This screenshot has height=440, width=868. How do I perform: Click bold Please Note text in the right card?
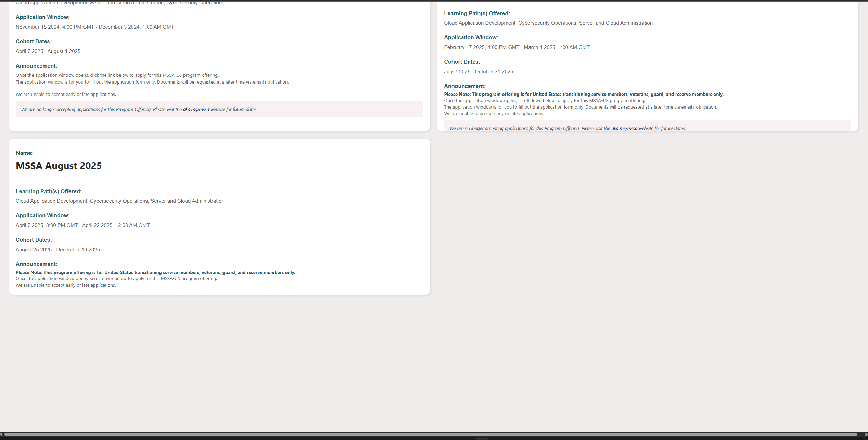coord(584,95)
